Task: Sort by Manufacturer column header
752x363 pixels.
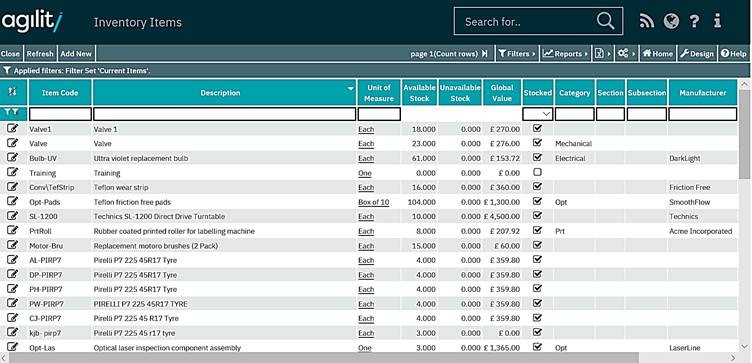Action: click(703, 93)
